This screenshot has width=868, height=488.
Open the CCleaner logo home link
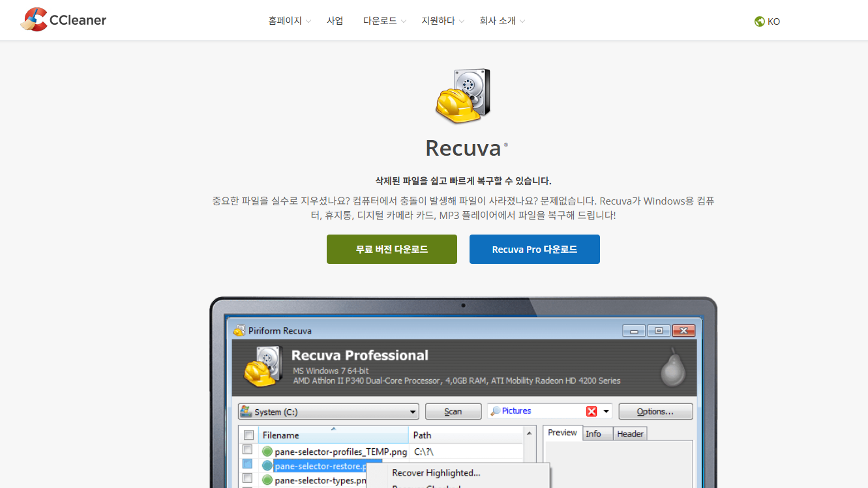[x=63, y=20]
